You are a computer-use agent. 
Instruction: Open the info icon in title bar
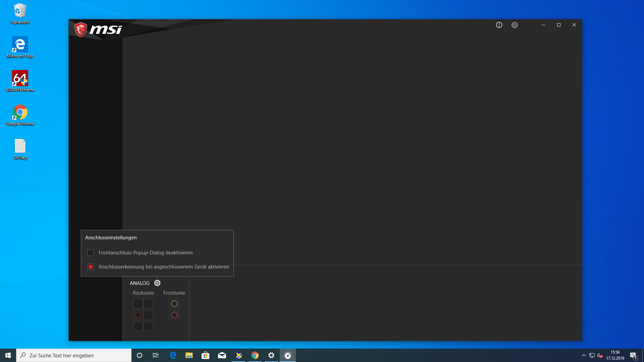click(499, 25)
